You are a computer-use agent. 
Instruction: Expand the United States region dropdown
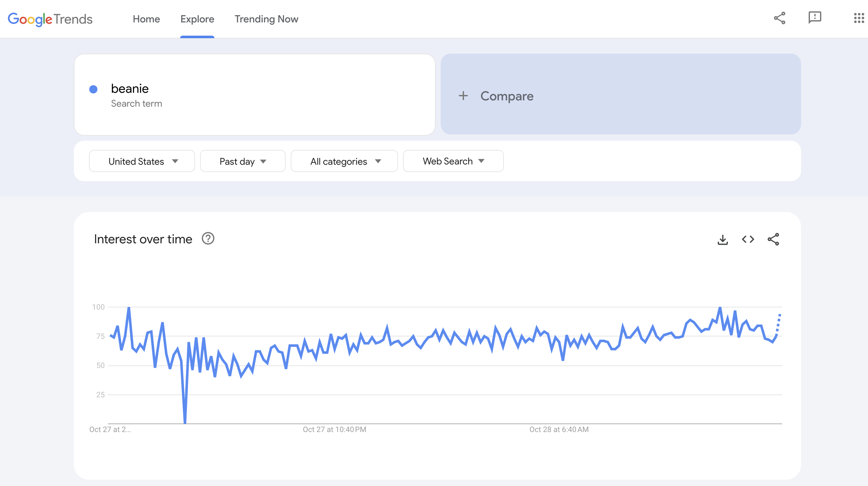tap(142, 161)
